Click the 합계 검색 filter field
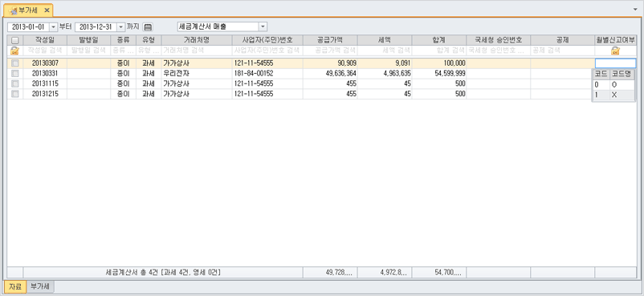Screen dimensions: 644x296 pos(439,51)
